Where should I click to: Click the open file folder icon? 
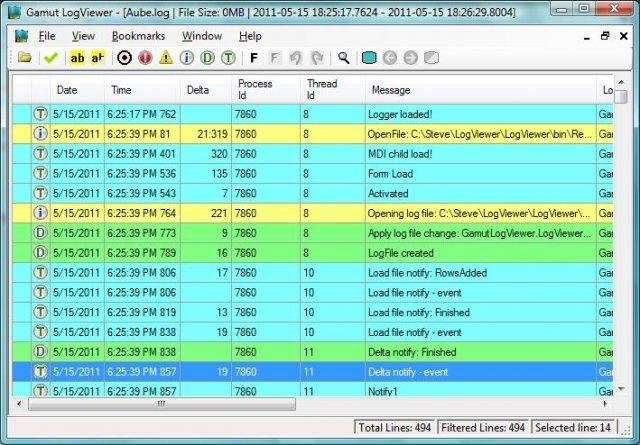25,58
